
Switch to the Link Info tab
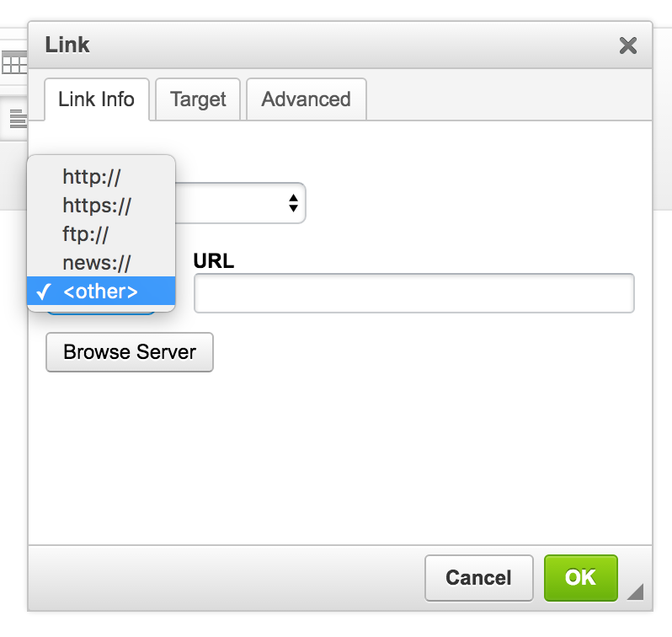click(96, 99)
